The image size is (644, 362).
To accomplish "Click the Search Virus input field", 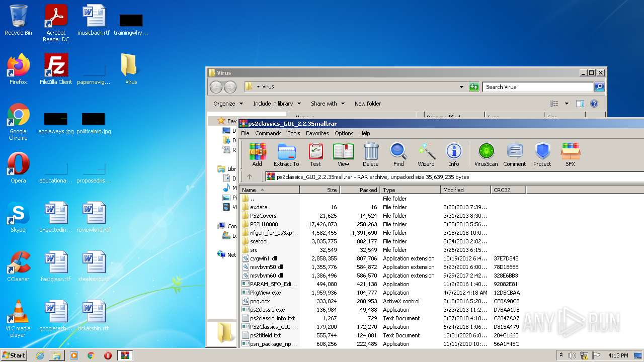I will 538,87.
